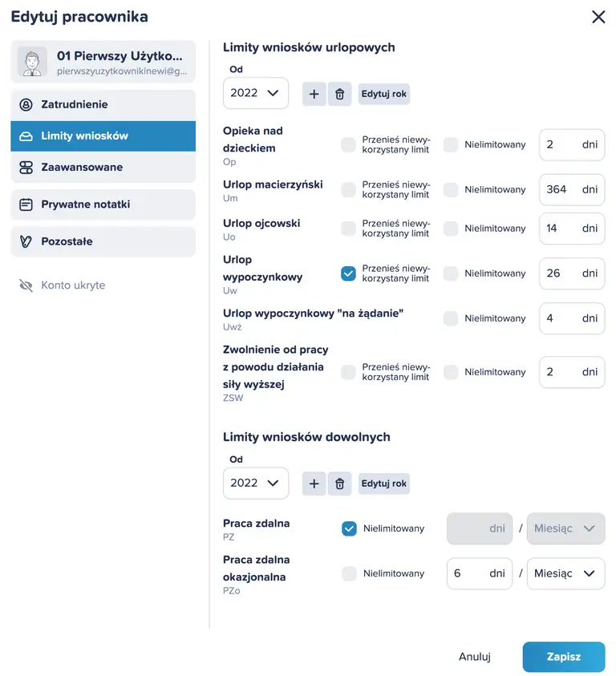This screenshot has height=676, width=616.
Task: Click the plus icon under Limity wniosków dowolnych
Action: (314, 484)
